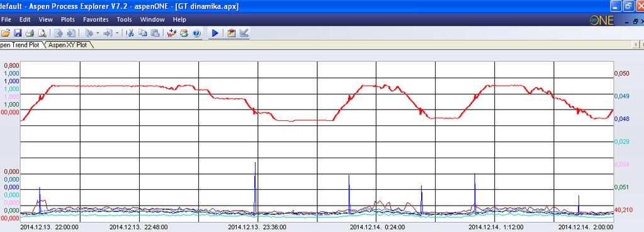Click the Paste clipboard icon
Screen dimensions: 644x232
tap(155, 33)
